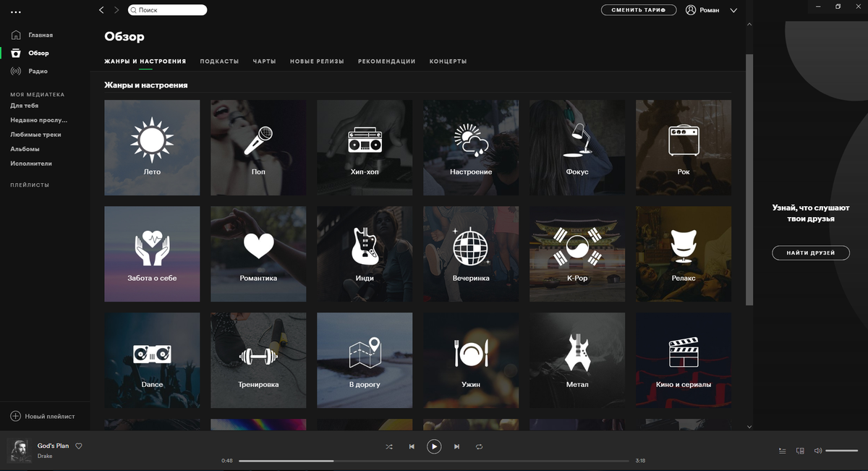Open the Лето genre tile
This screenshot has width=868, height=471.
pyautogui.click(x=152, y=148)
